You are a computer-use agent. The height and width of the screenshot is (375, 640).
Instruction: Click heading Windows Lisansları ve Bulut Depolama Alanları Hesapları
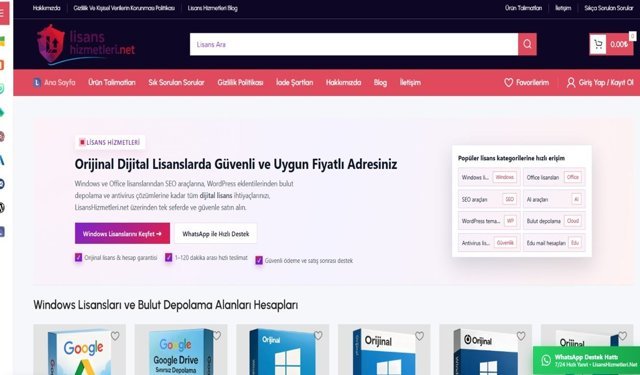(166, 305)
